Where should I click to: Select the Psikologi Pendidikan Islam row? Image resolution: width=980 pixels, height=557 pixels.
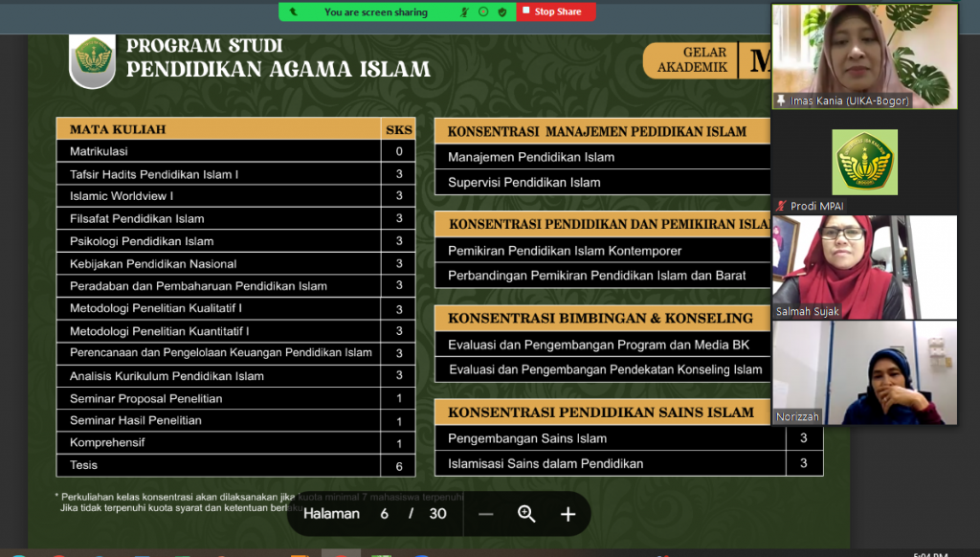coord(235,240)
